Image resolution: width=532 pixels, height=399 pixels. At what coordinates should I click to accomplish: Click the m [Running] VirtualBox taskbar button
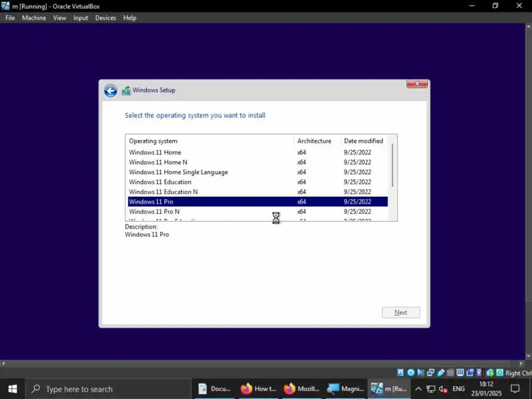[x=389, y=389]
